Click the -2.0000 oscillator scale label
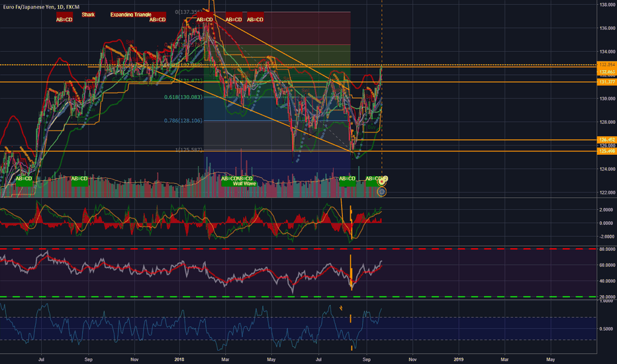Screen dimensions: 617x364 tap(606, 236)
